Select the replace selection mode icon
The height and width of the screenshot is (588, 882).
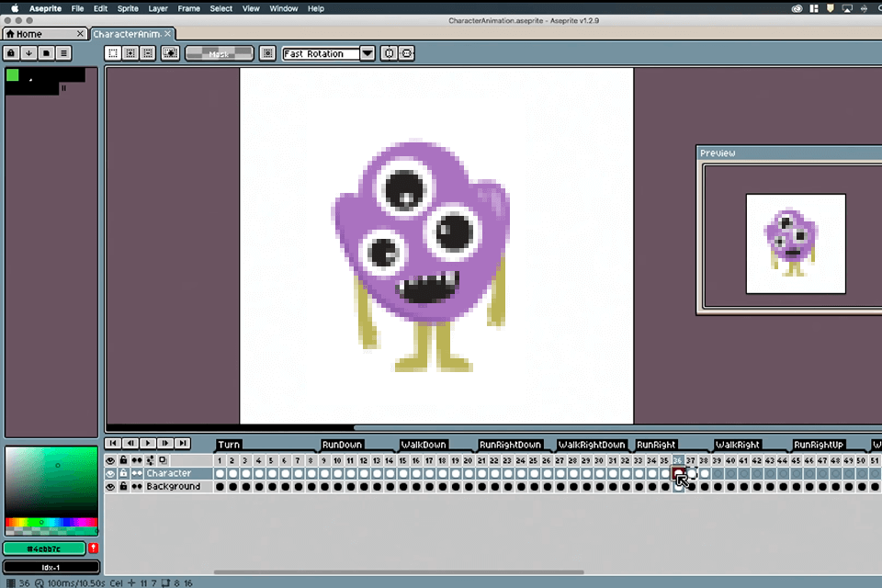[113, 53]
